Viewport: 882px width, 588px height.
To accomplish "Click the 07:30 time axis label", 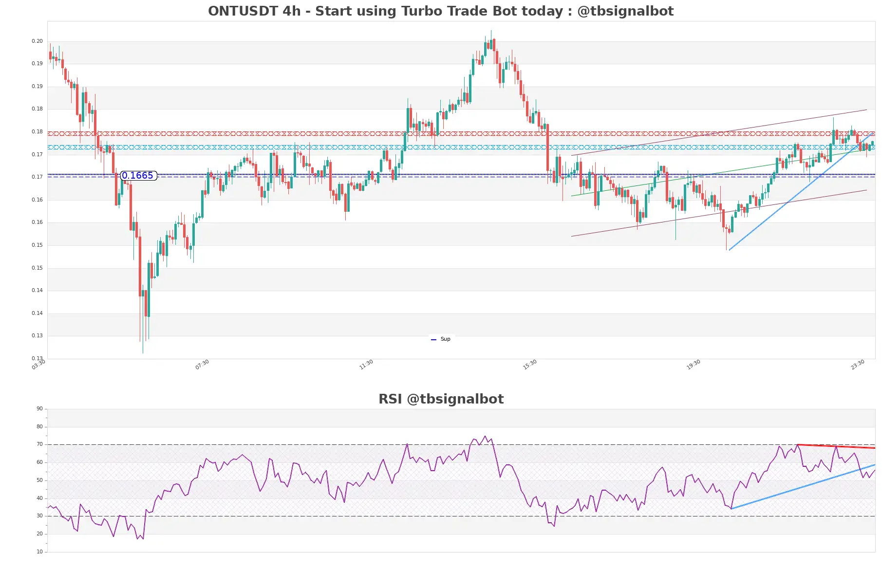I will [202, 365].
